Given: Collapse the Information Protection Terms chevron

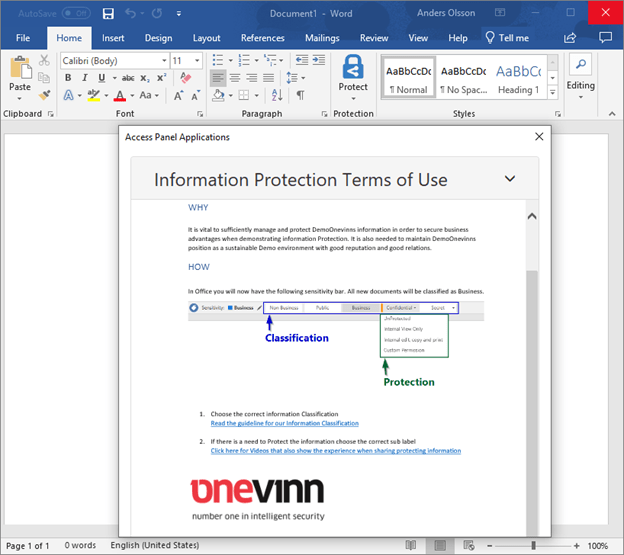Looking at the screenshot, I should click(x=510, y=180).
